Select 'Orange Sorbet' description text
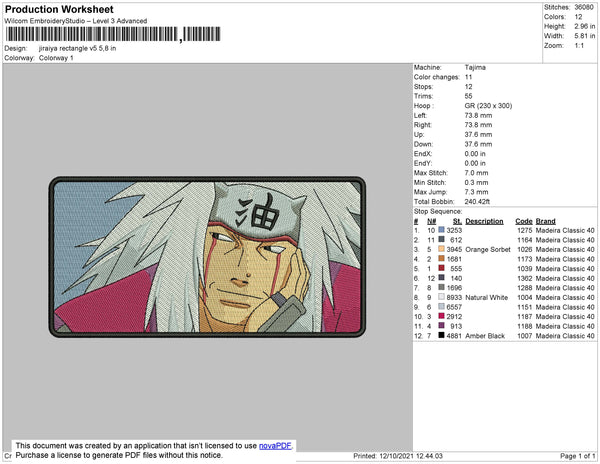The image size is (600, 464). click(488, 249)
